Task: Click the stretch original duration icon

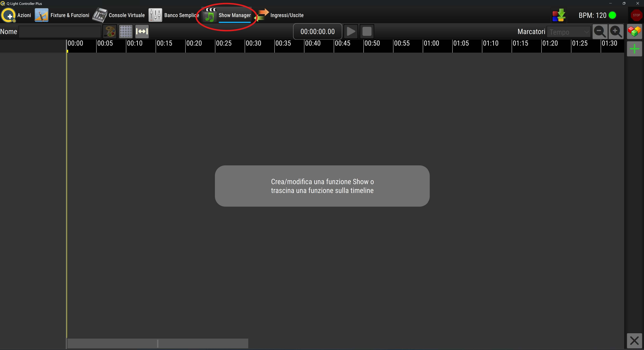Action: [x=142, y=32]
